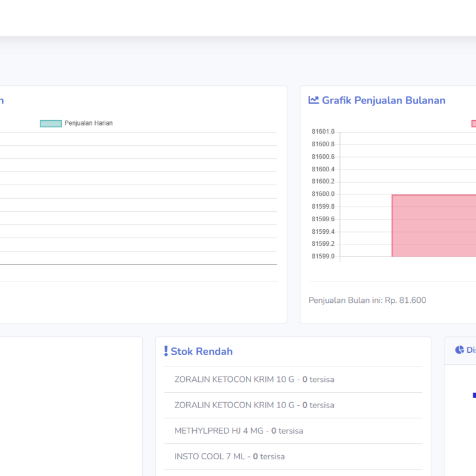
Task: Select the INSTO COOL 7 ML stock item
Action: (x=229, y=456)
